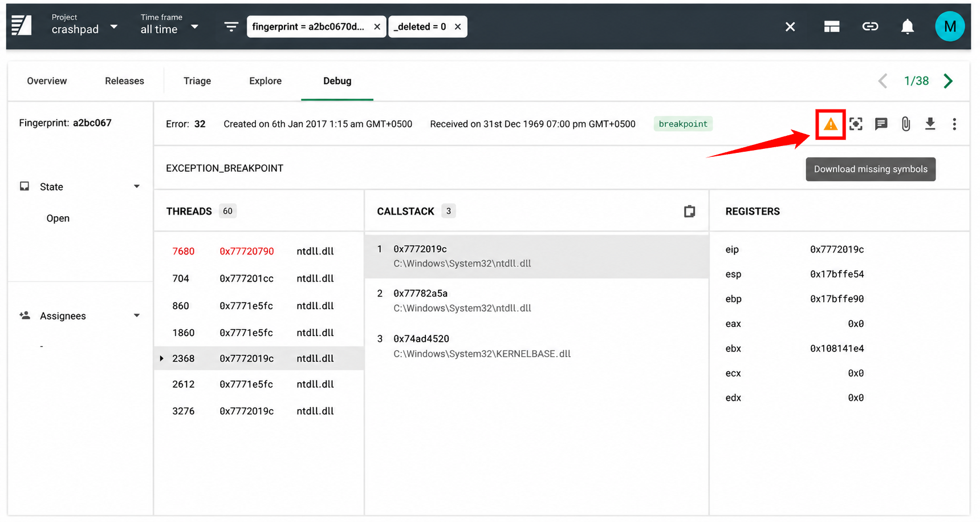Select thread 2612 row
980x522 pixels.
click(x=259, y=384)
